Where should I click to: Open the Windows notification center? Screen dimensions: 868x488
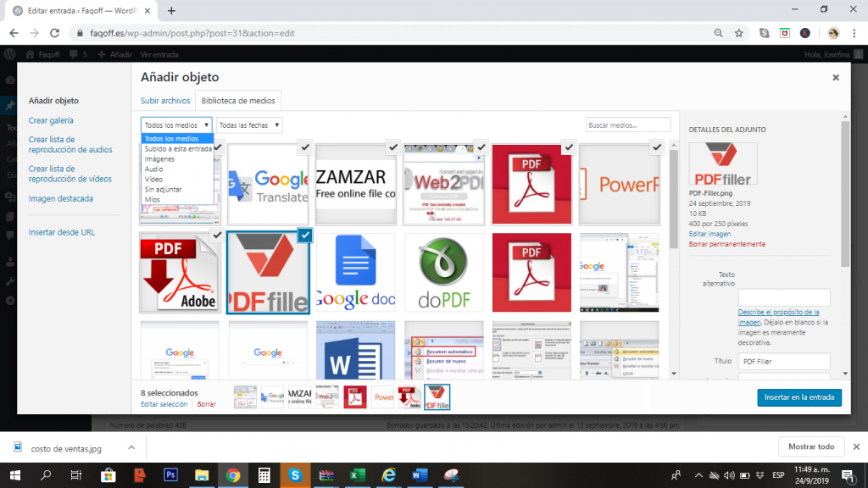click(848, 475)
